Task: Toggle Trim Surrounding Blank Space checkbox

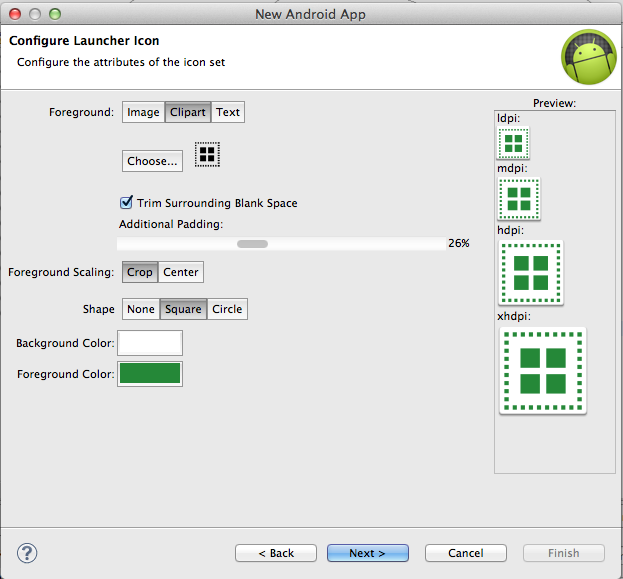Action: click(126, 202)
